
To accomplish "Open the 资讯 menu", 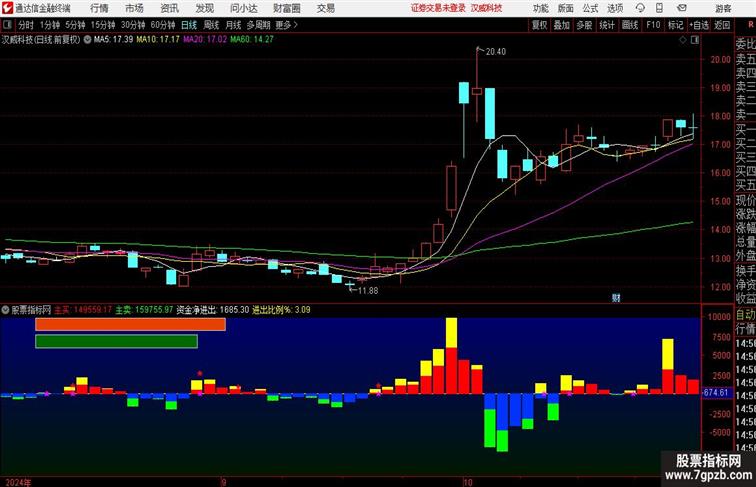I will 170,8.
